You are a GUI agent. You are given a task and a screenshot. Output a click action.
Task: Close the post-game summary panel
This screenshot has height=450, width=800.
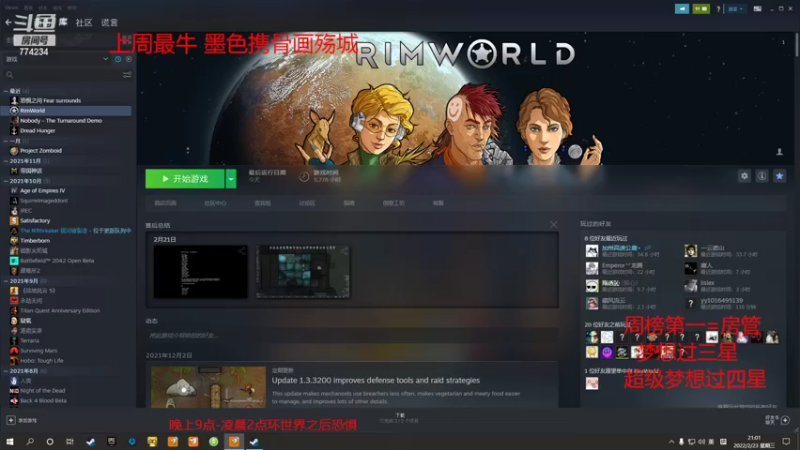[x=554, y=224]
